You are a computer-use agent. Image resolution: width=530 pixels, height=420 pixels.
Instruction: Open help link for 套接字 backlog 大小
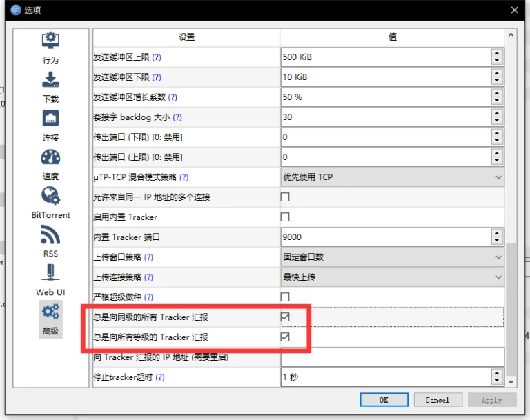[x=177, y=117]
